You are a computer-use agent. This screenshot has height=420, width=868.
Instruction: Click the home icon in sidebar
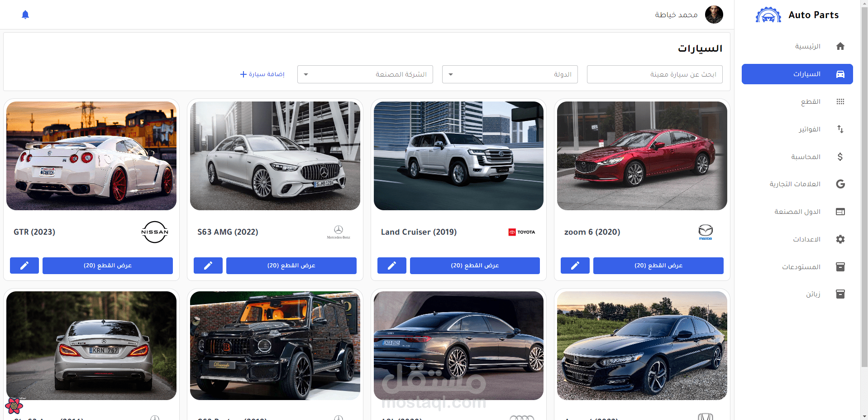click(840, 46)
